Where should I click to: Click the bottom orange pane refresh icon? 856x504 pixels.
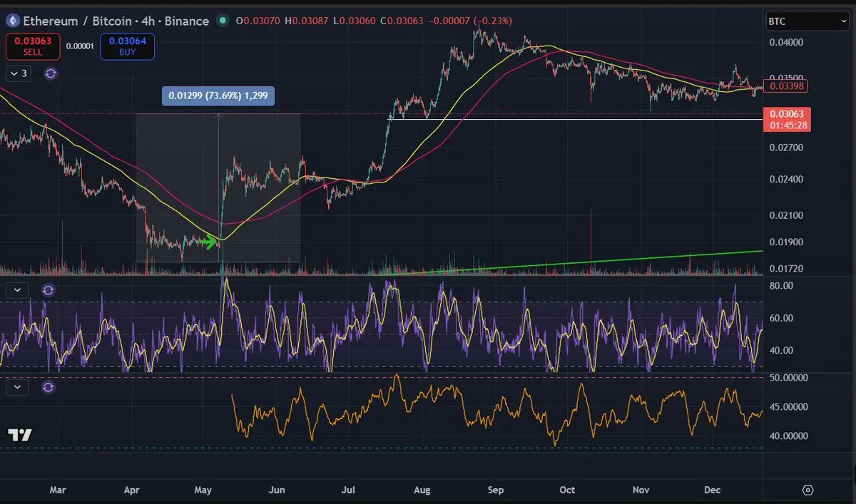[48, 387]
